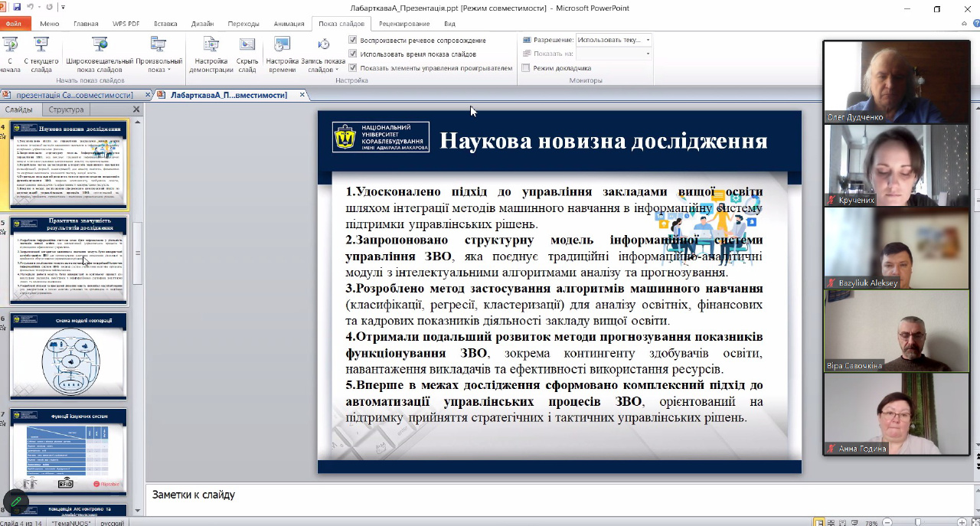
Task: Open the Разрешение resolution dropdown
Action: click(x=648, y=40)
